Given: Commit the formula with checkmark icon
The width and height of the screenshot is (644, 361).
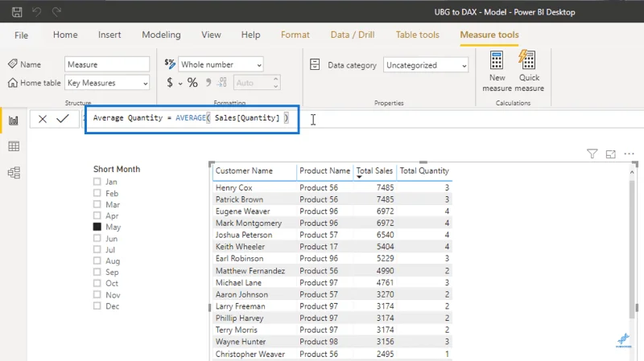Looking at the screenshot, I should pyautogui.click(x=63, y=118).
